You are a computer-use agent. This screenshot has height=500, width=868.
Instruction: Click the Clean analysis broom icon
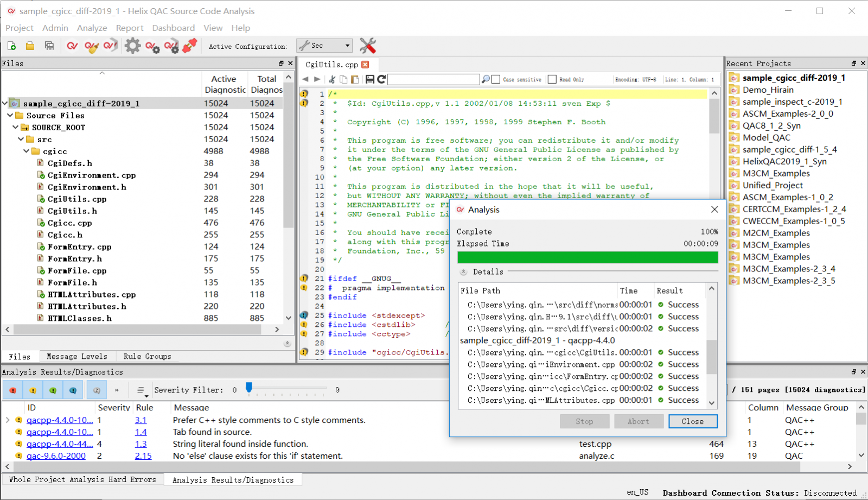click(92, 46)
